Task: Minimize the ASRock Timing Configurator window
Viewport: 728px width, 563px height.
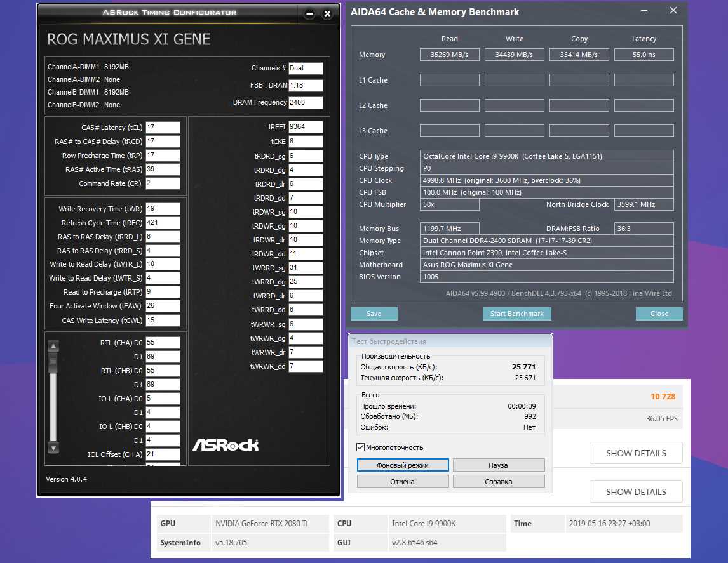Action: [x=309, y=13]
